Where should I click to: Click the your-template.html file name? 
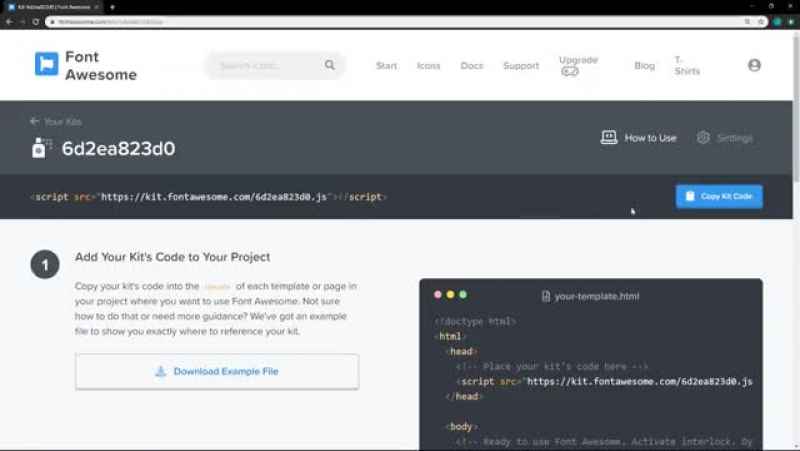[596, 296]
